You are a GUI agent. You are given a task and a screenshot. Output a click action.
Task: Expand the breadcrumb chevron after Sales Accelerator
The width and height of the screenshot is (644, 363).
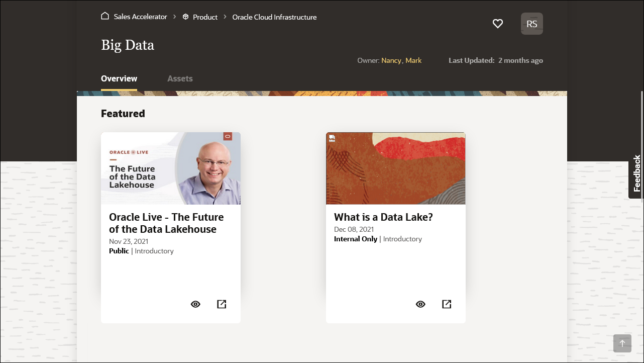(x=174, y=16)
